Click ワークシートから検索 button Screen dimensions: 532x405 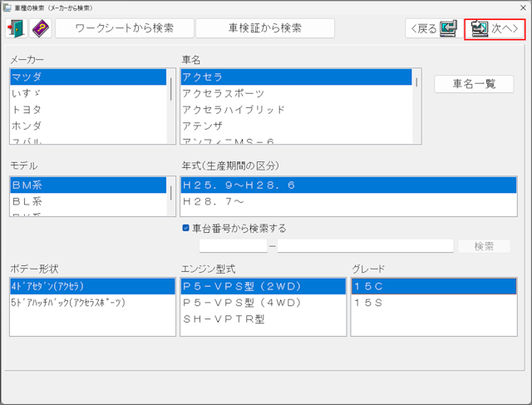coord(125,28)
